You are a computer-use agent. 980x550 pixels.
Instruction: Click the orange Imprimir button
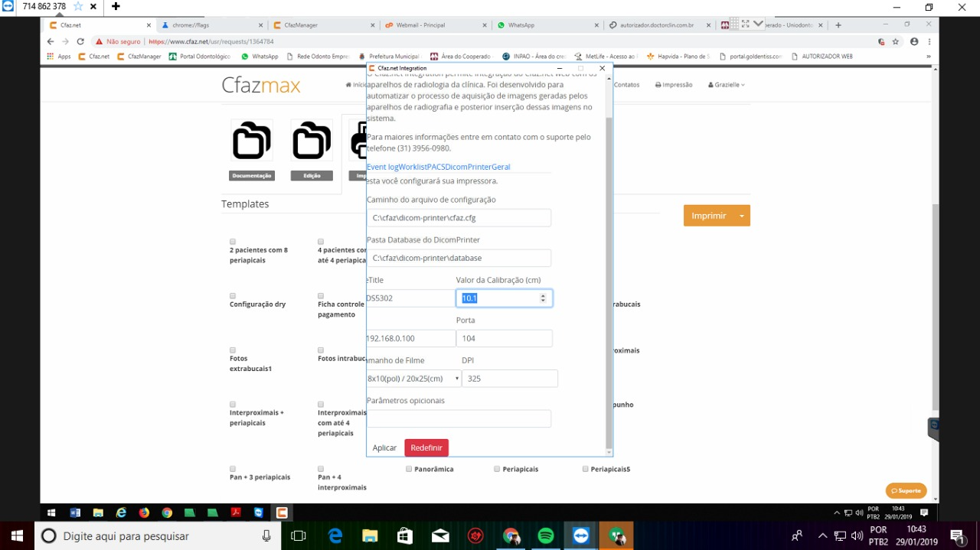(709, 216)
